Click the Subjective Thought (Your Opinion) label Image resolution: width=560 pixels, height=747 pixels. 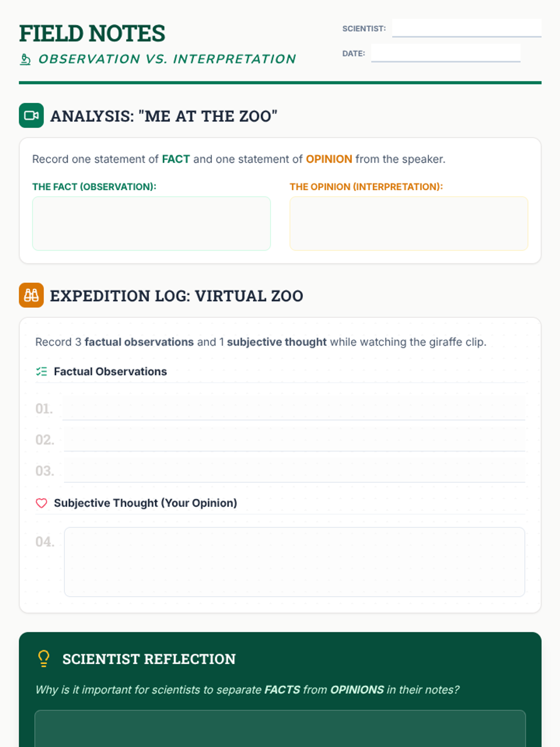pyautogui.click(x=145, y=503)
